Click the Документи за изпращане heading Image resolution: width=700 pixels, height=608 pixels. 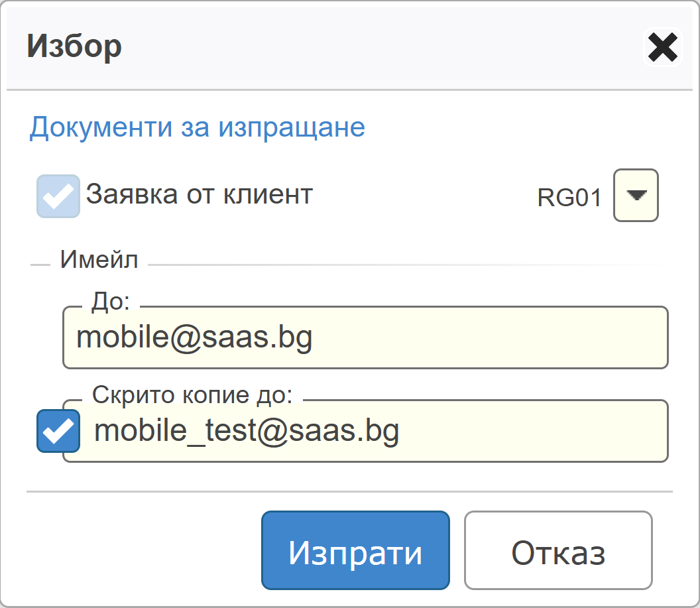tap(197, 127)
